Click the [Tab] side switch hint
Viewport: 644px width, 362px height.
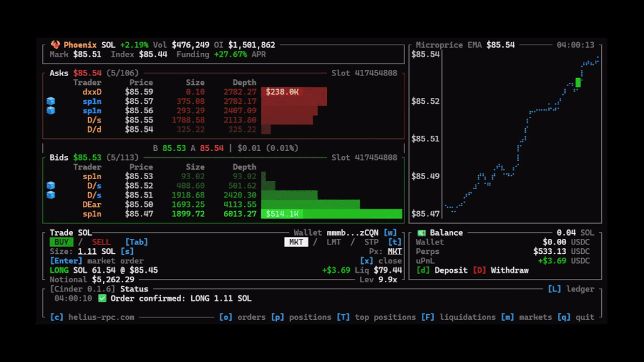[x=136, y=242]
